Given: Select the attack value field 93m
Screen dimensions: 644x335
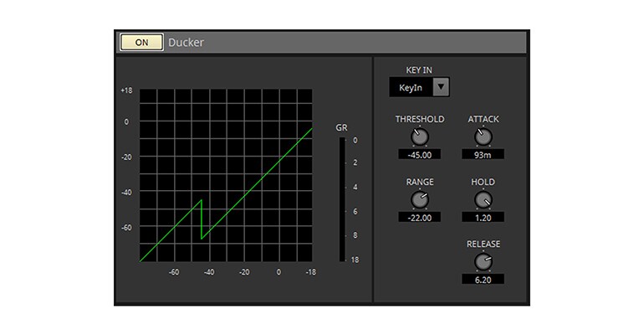Looking at the screenshot, I should click(483, 155).
